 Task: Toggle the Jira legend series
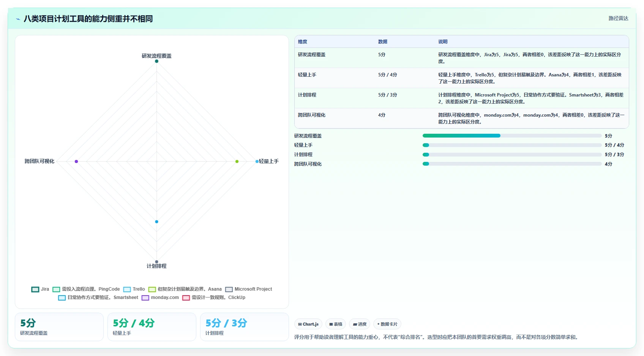coord(40,289)
